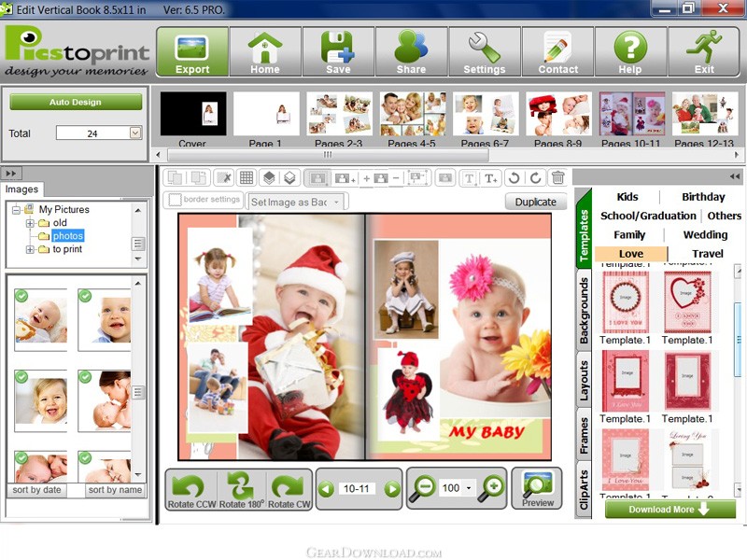
Task: Select the School/Graduation category
Action: tap(648, 216)
